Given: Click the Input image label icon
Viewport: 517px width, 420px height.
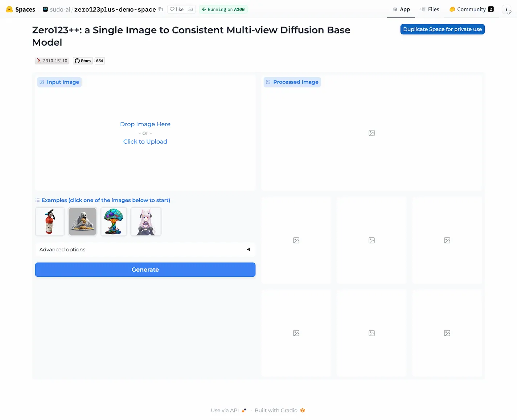Looking at the screenshot, I should pos(42,82).
